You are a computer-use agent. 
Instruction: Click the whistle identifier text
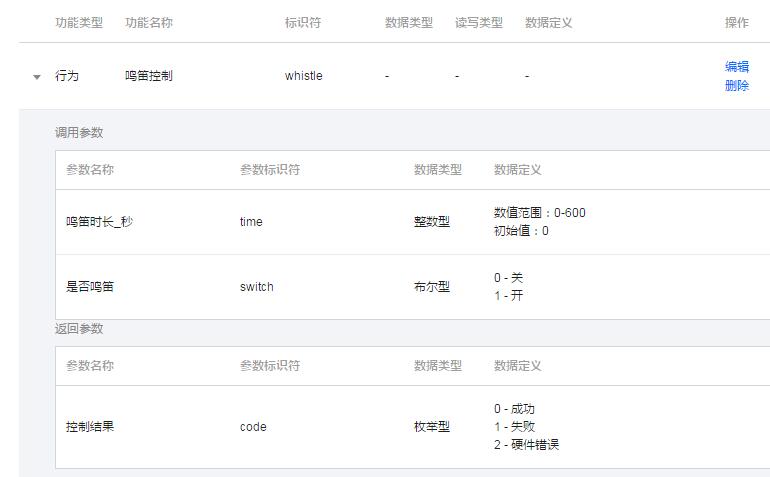coord(303,76)
